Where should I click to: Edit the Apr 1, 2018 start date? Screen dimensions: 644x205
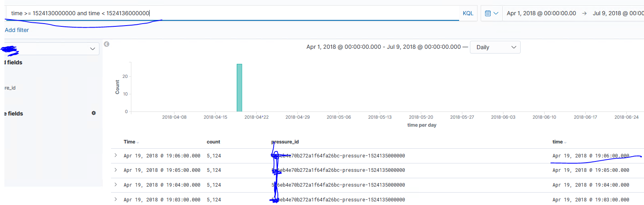tap(541, 13)
